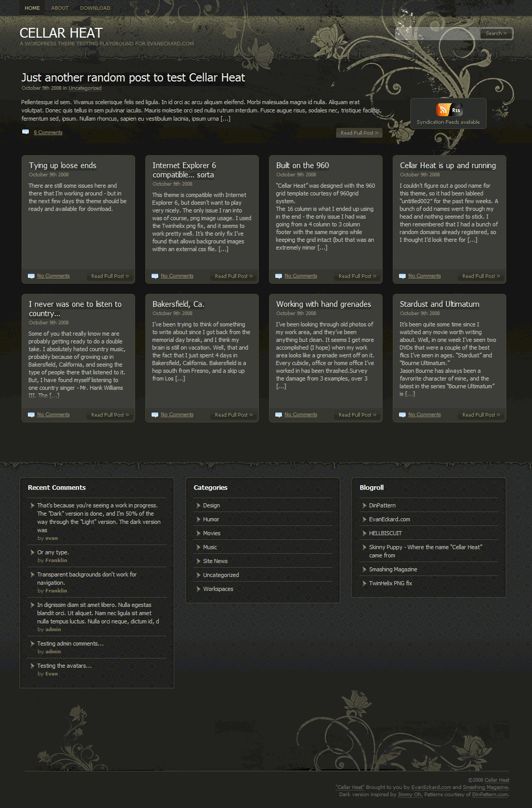Click comment bubble icon on Bakersfield, Ca. post
Screen dimensions: 532x808
coord(155,415)
